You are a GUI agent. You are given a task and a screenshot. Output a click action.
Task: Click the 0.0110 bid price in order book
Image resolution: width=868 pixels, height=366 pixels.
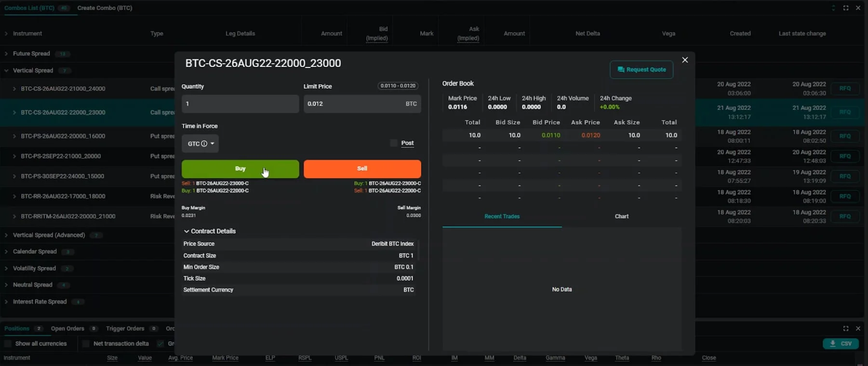coord(551,135)
